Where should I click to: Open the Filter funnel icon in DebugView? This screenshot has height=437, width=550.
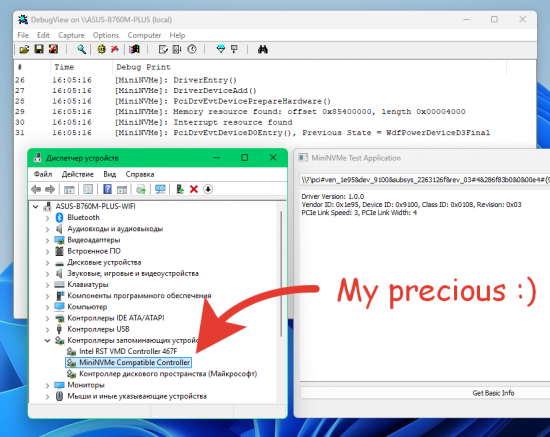point(221,49)
